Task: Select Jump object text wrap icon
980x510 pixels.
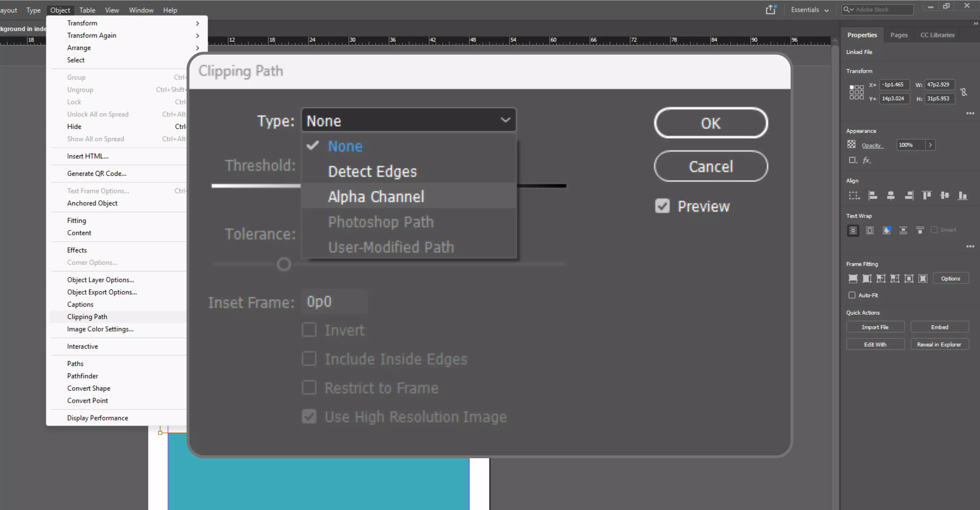Action: point(903,230)
